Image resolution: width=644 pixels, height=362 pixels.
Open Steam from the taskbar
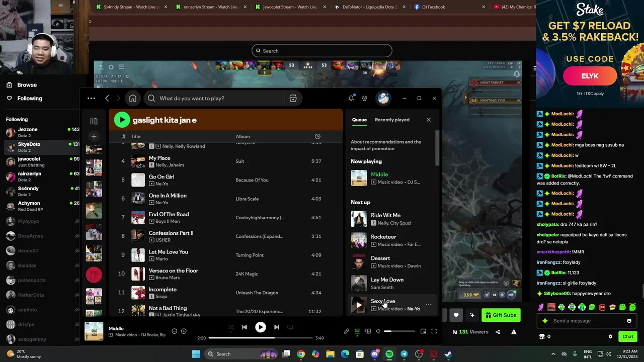(x=448, y=354)
